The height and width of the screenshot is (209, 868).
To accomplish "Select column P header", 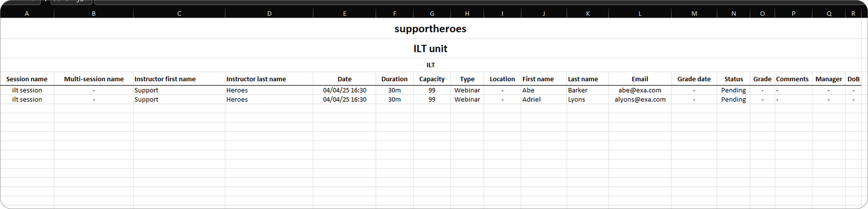I will pos(793,14).
